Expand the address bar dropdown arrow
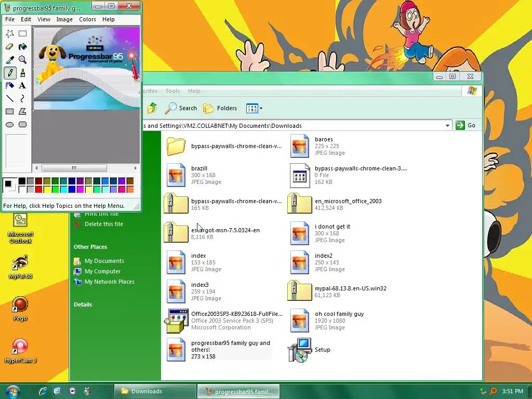 447,126
